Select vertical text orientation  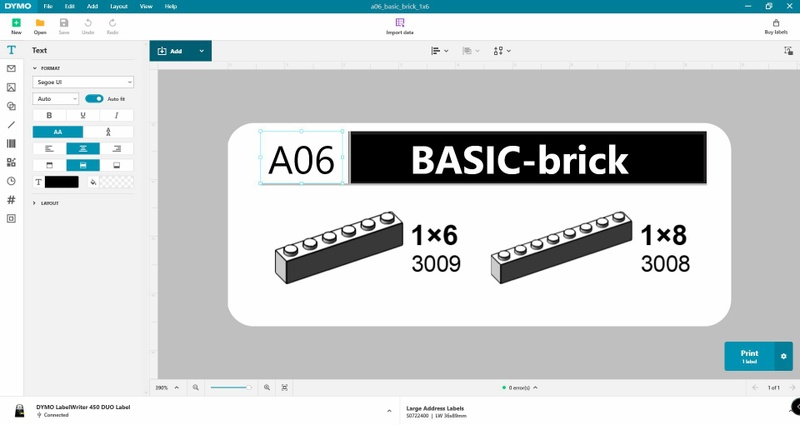(x=108, y=132)
